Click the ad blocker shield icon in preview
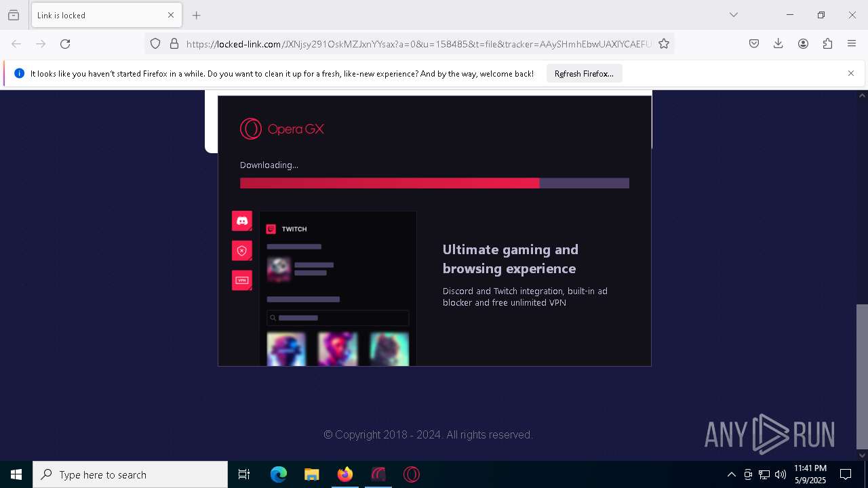 pyautogui.click(x=242, y=251)
